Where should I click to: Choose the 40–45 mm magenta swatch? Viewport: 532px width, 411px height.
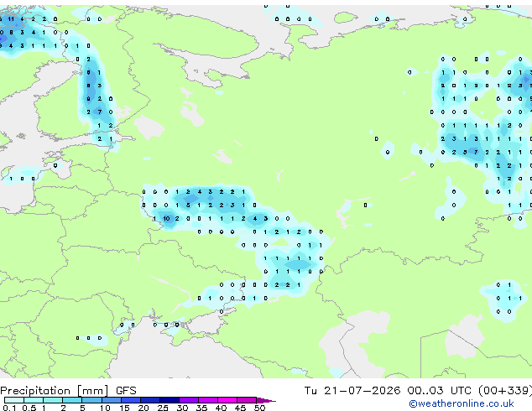pyautogui.click(x=227, y=400)
